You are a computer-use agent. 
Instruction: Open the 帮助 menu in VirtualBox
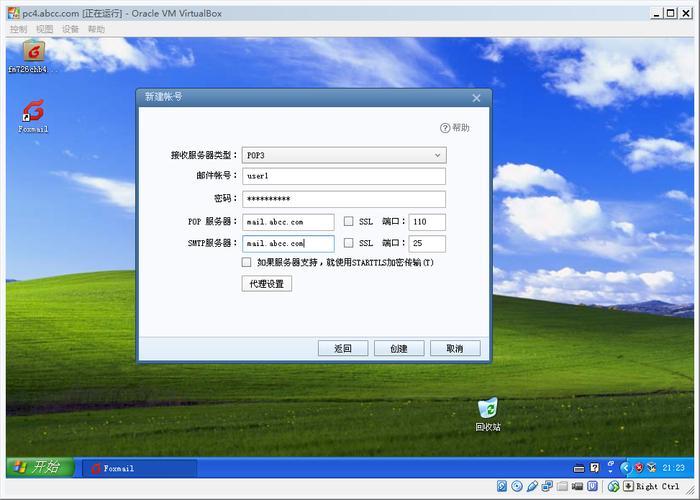point(96,29)
